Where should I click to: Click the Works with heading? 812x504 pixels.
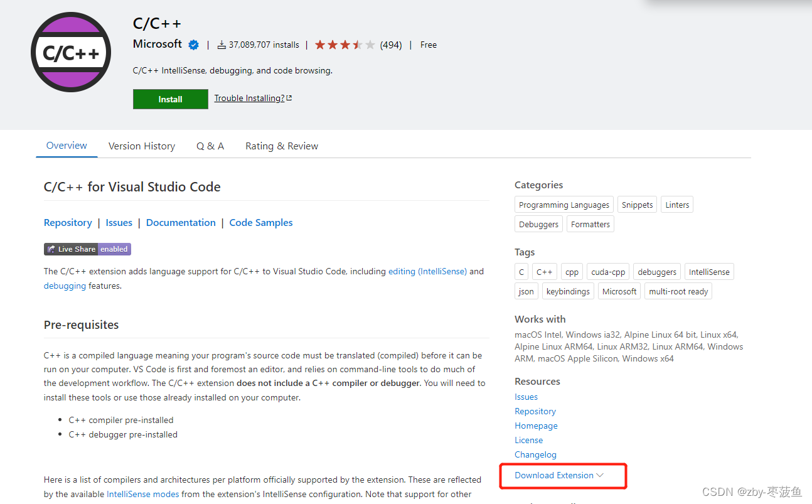(540, 319)
